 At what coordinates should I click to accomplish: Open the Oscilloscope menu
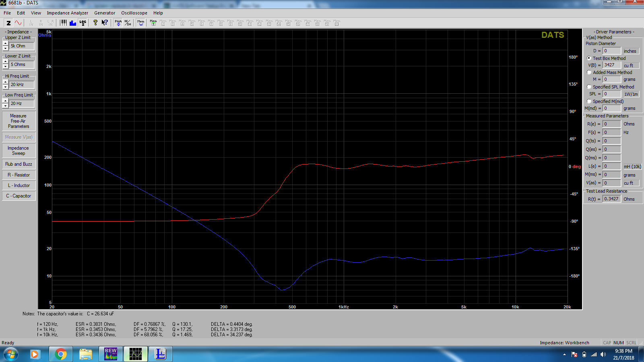[134, 13]
